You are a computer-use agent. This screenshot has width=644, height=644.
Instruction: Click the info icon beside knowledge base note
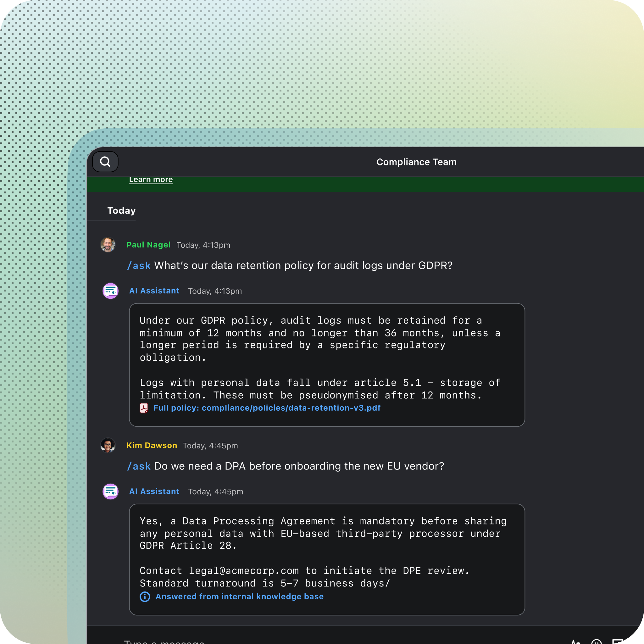coord(145,597)
